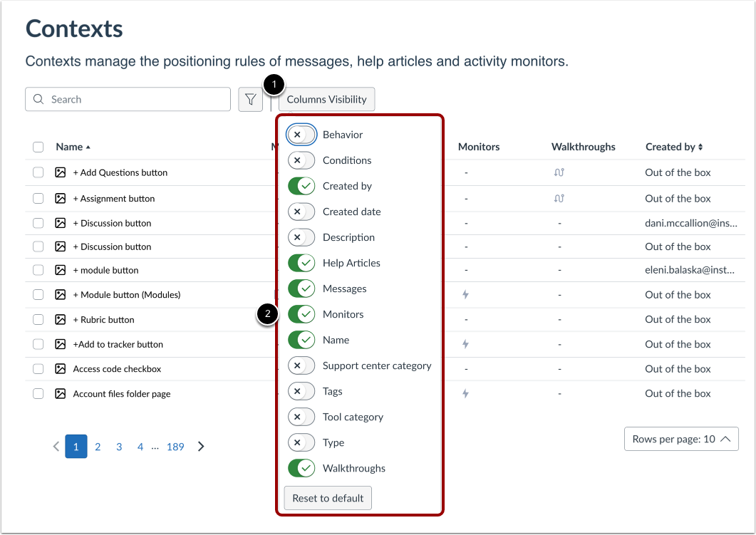
Task: Click monitor lightning icon in + Module button (Modules) row
Action: tap(465, 294)
